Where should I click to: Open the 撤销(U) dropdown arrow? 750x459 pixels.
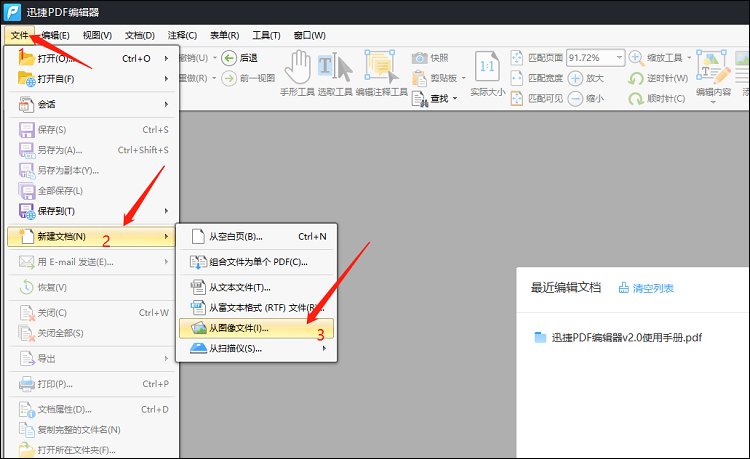[x=215, y=58]
